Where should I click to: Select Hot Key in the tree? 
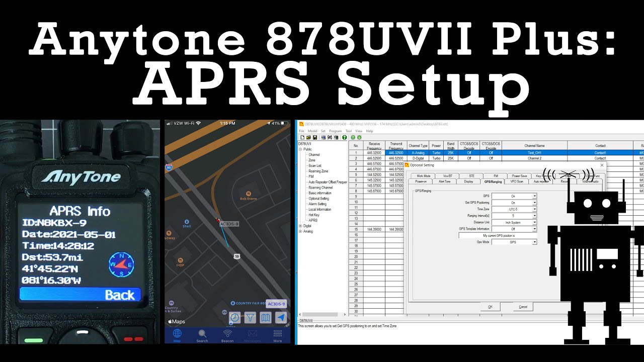tap(313, 215)
